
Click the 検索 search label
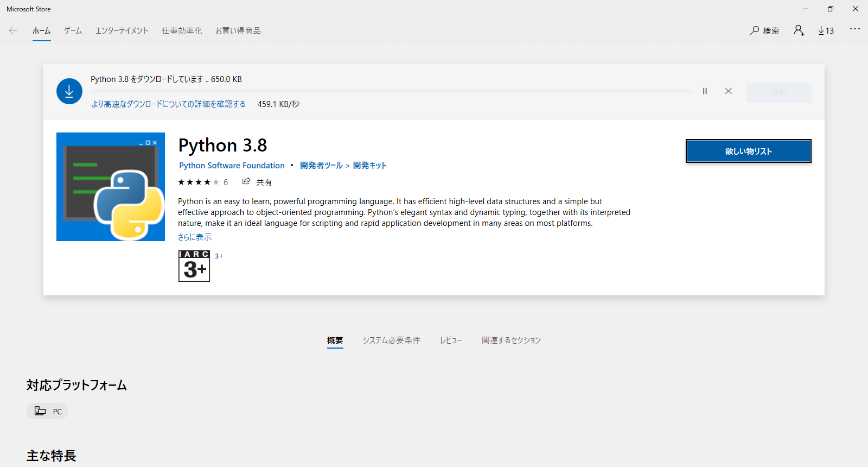(771, 31)
